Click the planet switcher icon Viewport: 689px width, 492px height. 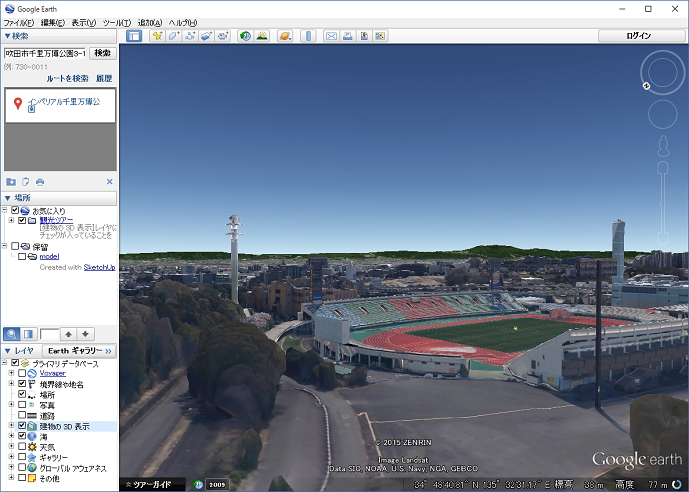click(x=285, y=36)
